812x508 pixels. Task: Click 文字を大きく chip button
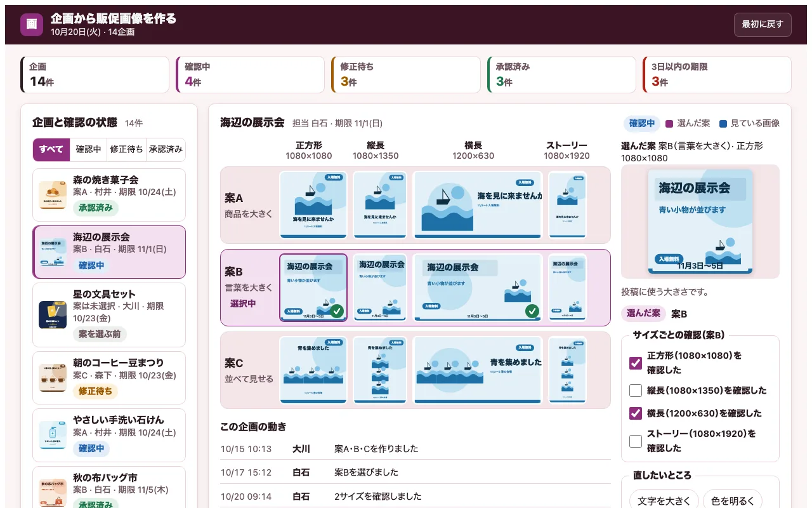(664, 501)
